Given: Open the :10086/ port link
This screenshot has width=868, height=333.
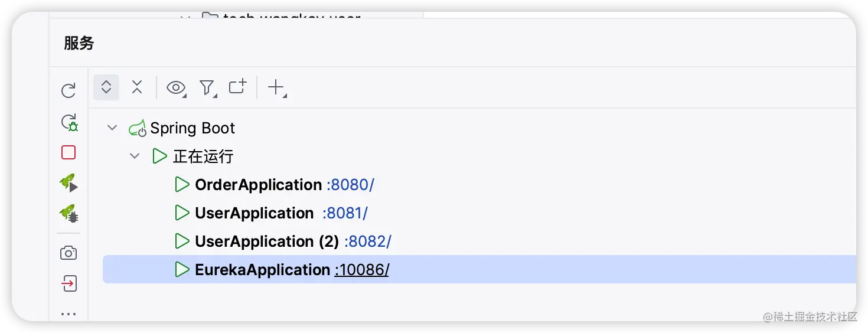Looking at the screenshot, I should coord(362,270).
